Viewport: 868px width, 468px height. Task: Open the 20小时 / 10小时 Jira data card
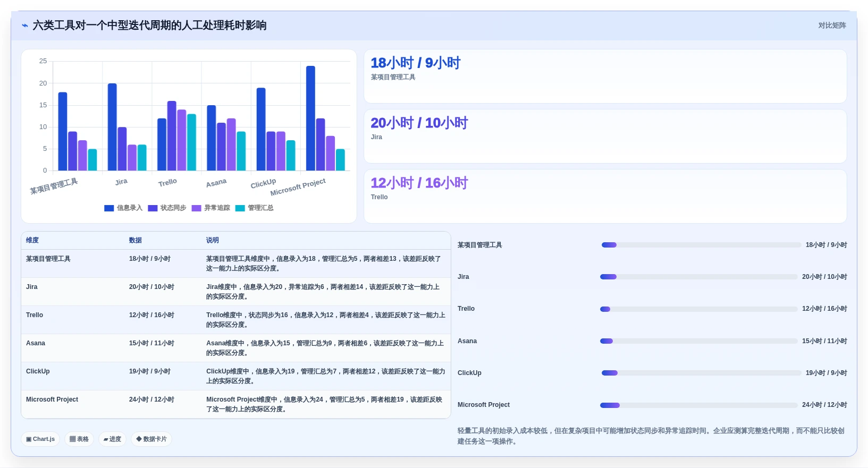[x=605, y=137]
